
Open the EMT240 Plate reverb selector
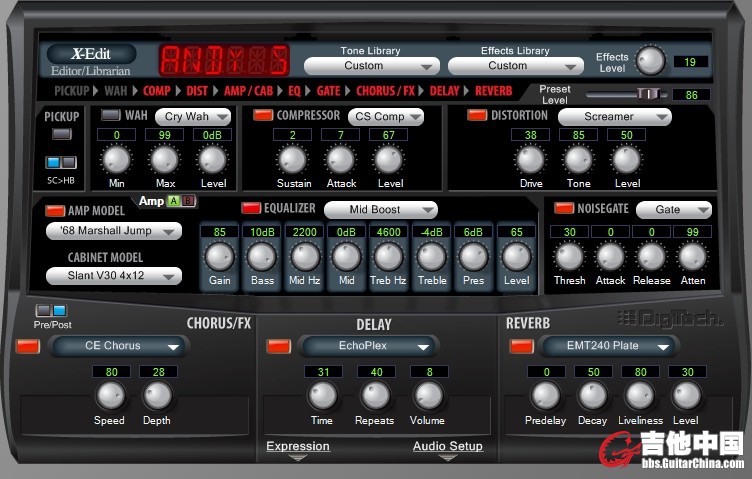(x=611, y=346)
